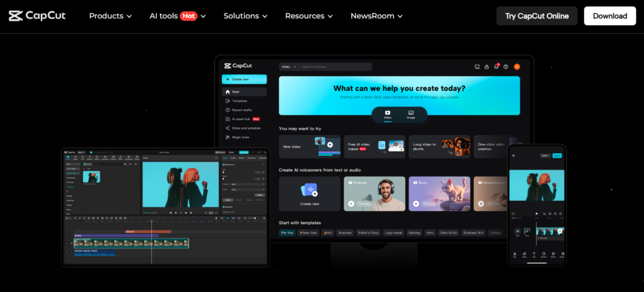Select the orange clip on the laptop timeline
Screen dimensions: 644x292
pos(148,232)
